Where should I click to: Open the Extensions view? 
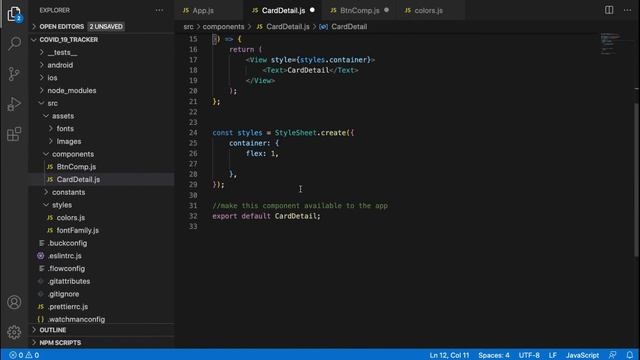pyautogui.click(x=14, y=134)
